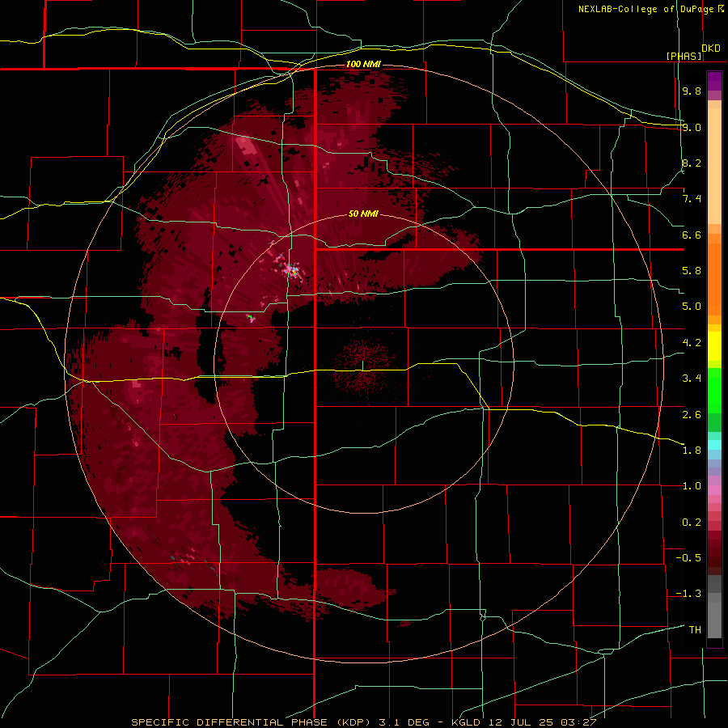The height and width of the screenshot is (728, 728).
Task: Click the yellow segment of the color scale
Action: 714,346
